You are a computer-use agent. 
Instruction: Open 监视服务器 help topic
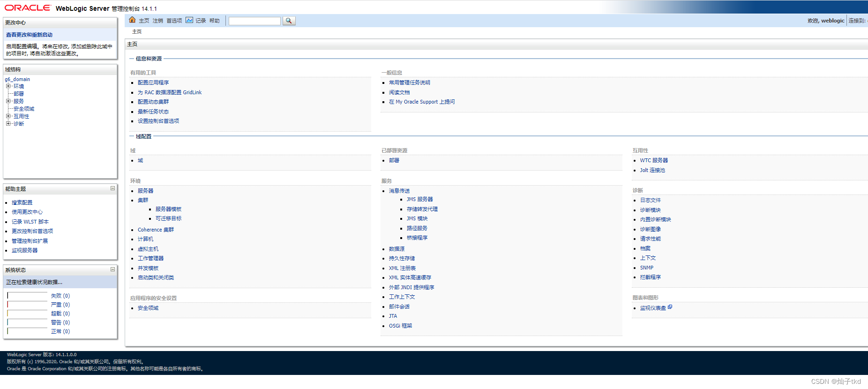click(24, 250)
